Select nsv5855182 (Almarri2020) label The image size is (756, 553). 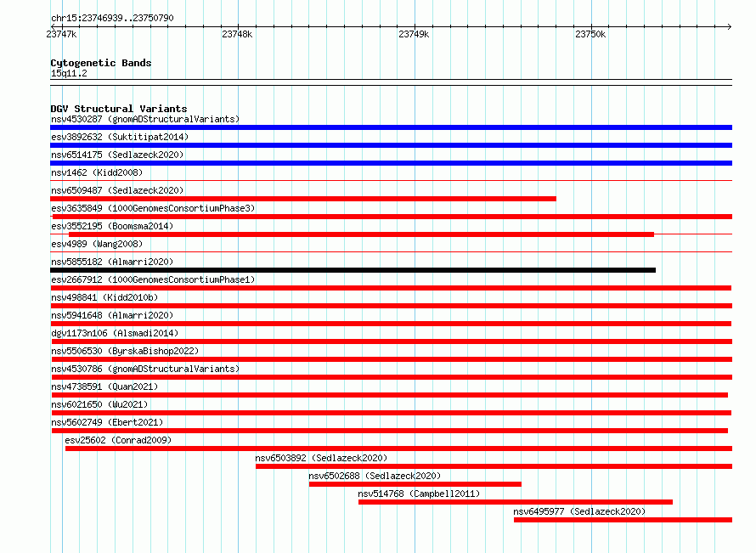click(112, 262)
